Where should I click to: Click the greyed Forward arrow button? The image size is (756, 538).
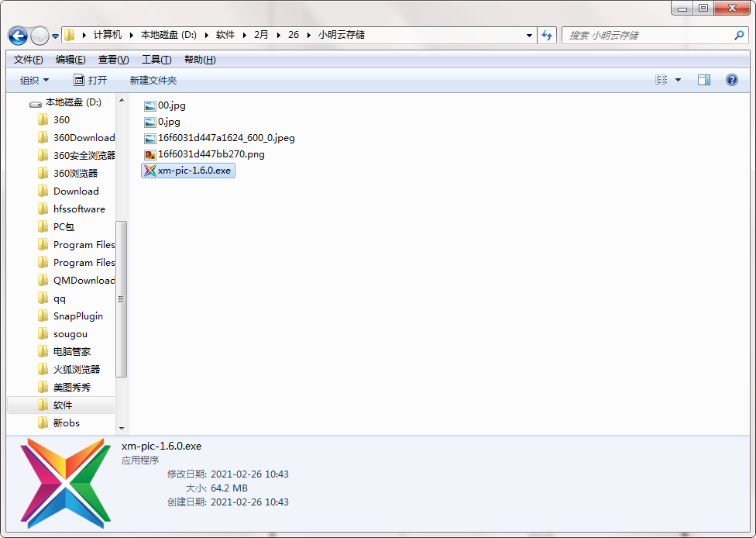click(x=40, y=36)
